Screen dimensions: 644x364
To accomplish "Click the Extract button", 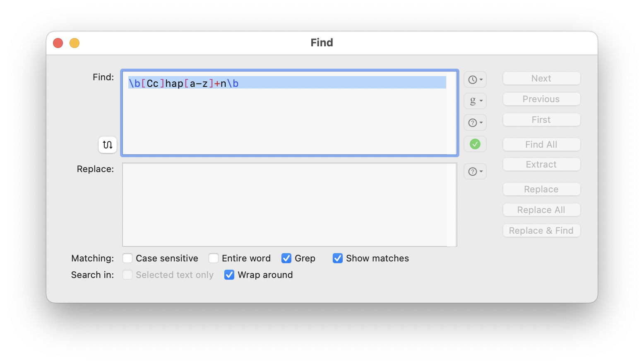I will 541,164.
